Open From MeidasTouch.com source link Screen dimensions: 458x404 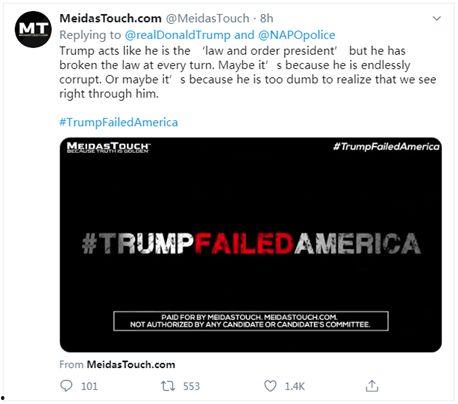coord(117,364)
